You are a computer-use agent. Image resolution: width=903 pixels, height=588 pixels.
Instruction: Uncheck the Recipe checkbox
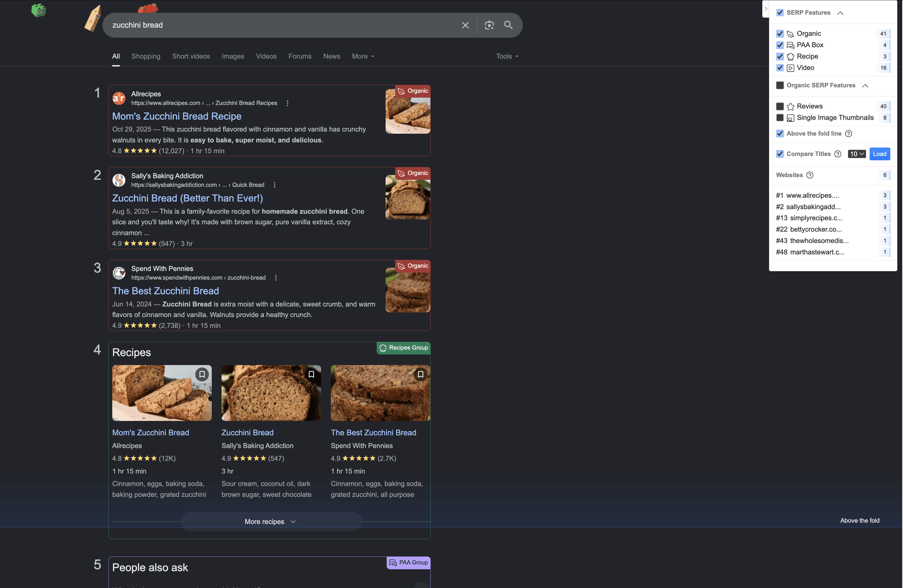(x=780, y=56)
